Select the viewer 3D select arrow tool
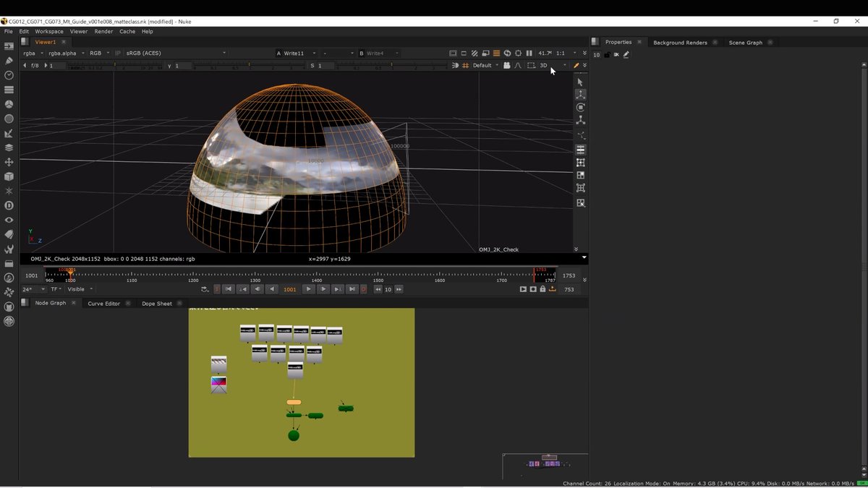This screenshot has height=488, width=868. 580,82
